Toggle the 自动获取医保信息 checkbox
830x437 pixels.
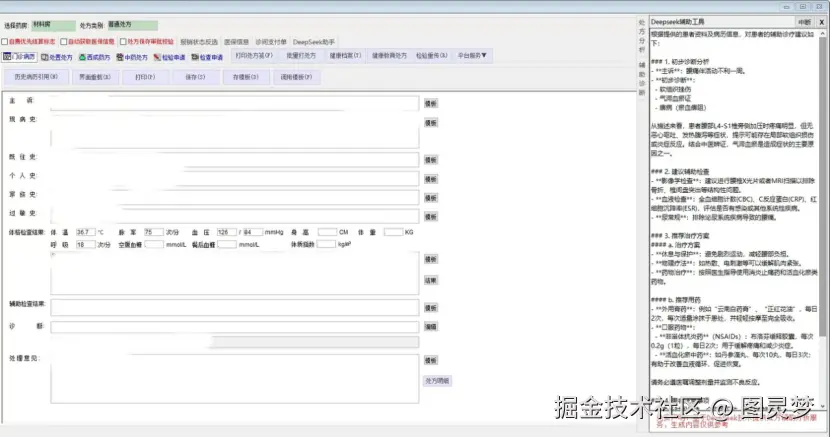click(x=64, y=41)
